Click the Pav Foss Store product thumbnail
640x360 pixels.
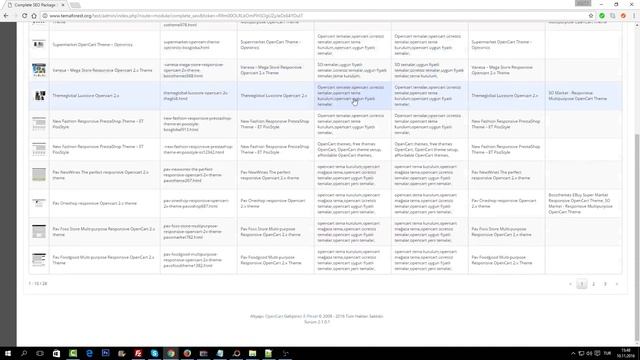39,231
